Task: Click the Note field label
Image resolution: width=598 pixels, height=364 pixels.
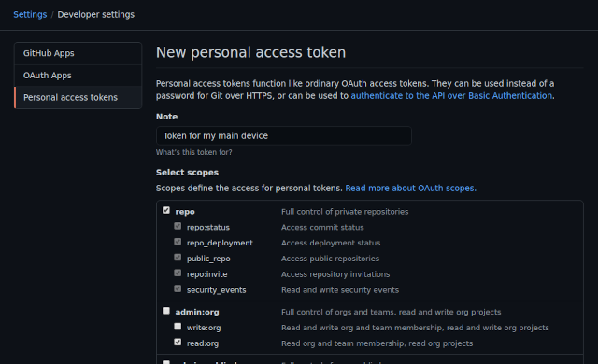Action: [166, 117]
